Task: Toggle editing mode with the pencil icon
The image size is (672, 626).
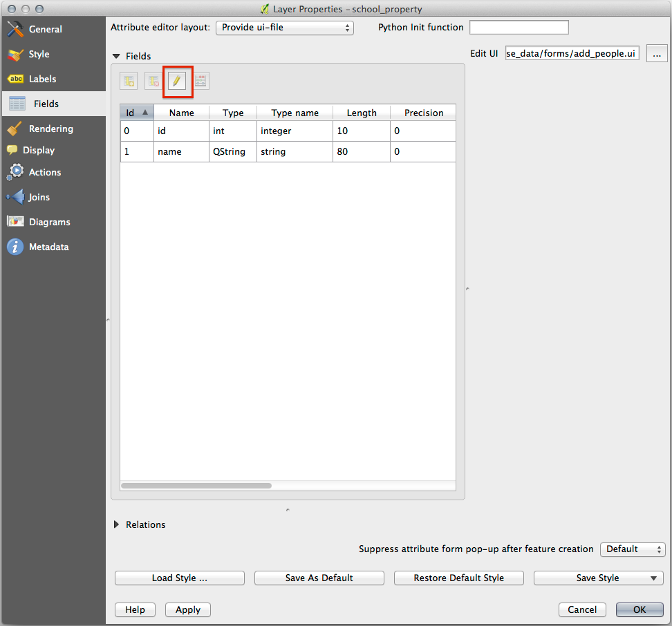Action: point(176,82)
